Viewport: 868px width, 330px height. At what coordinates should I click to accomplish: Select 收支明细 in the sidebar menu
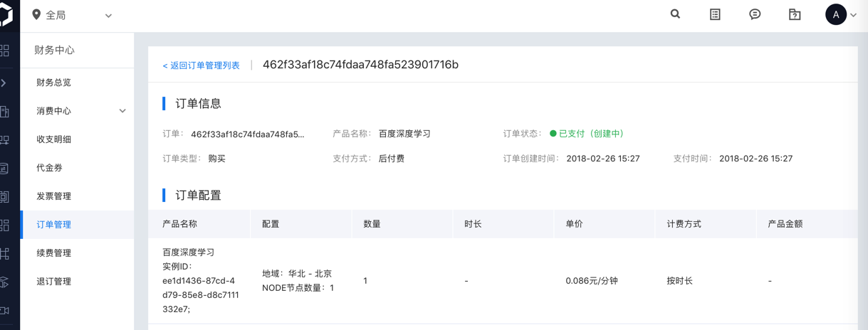coord(54,139)
